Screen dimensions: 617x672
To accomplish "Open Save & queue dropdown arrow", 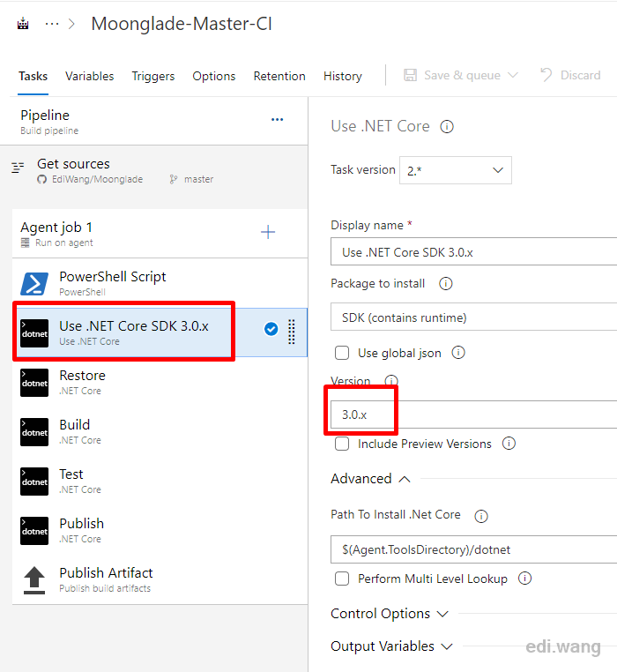I will coord(512,76).
